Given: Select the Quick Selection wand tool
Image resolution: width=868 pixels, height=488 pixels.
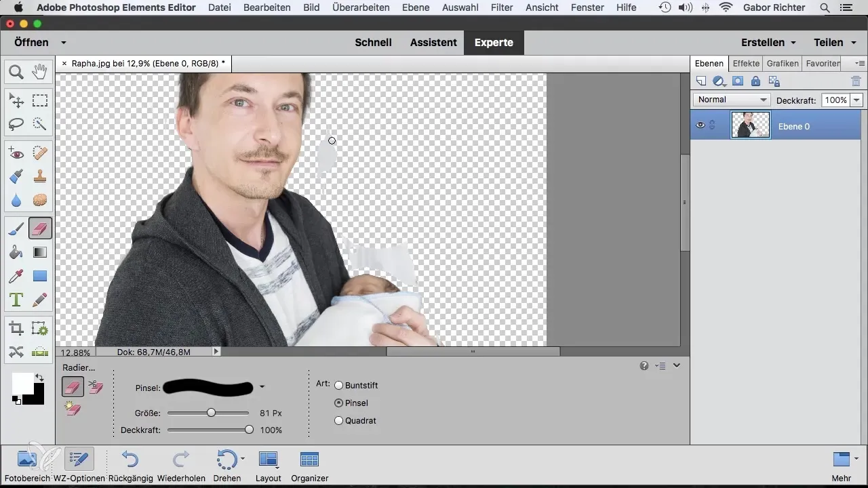Looking at the screenshot, I should [40, 124].
